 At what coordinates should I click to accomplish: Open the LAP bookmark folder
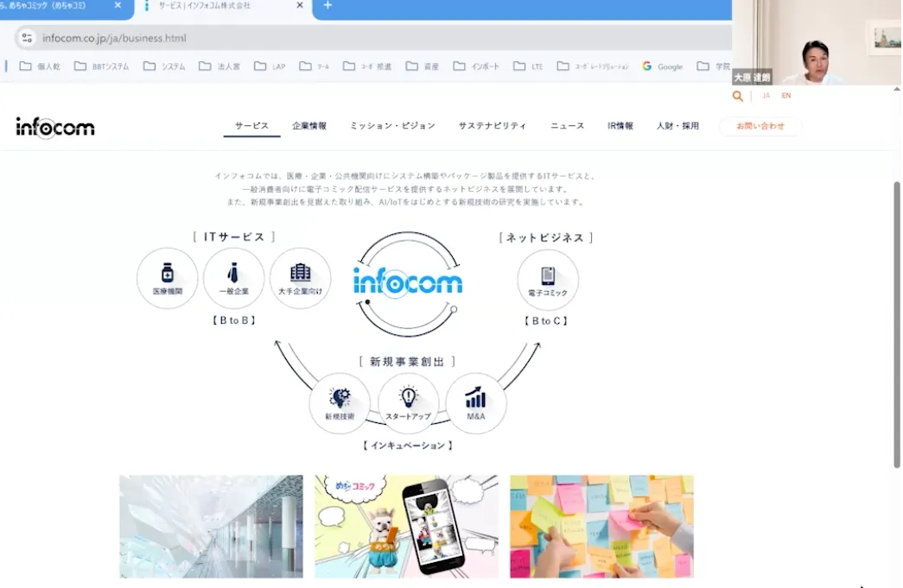pyautogui.click(x=270, y=66)
